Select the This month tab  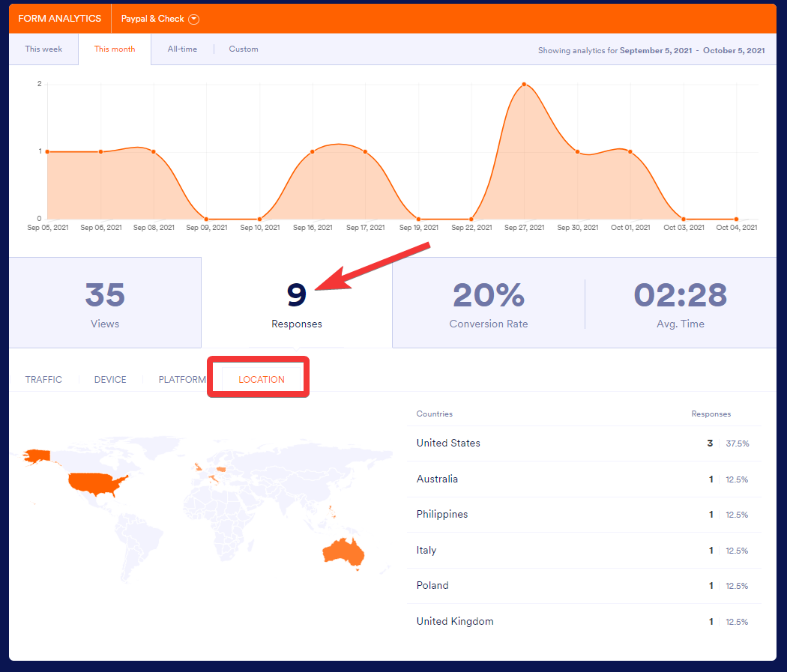click(115, 49)
